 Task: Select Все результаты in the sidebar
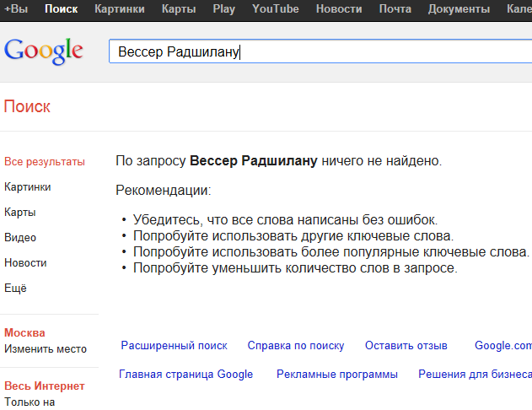(45, 162)
